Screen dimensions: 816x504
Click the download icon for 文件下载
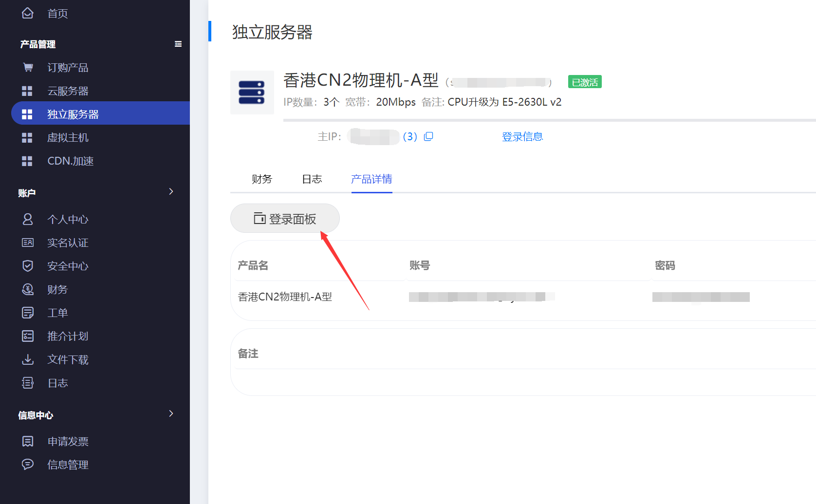click(28, 360)
